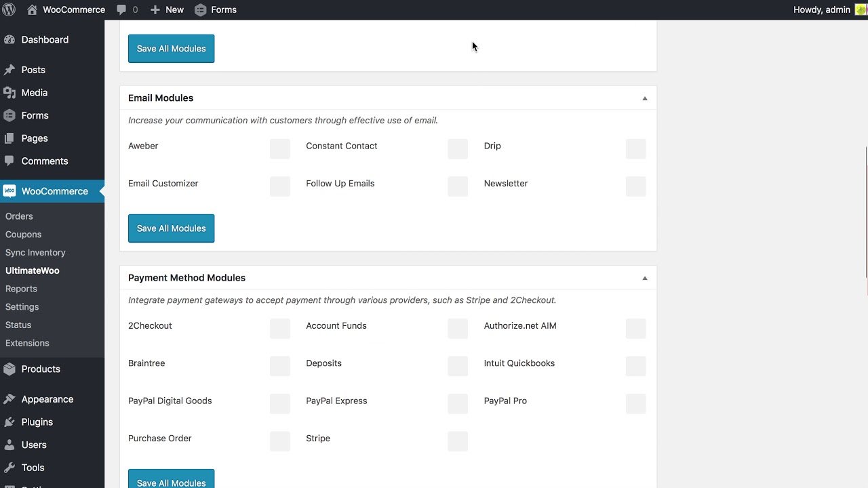The height and width of the screenshot is (488, 868).
Task: Open the WooCommerce site name link
Action: [74, 9]
